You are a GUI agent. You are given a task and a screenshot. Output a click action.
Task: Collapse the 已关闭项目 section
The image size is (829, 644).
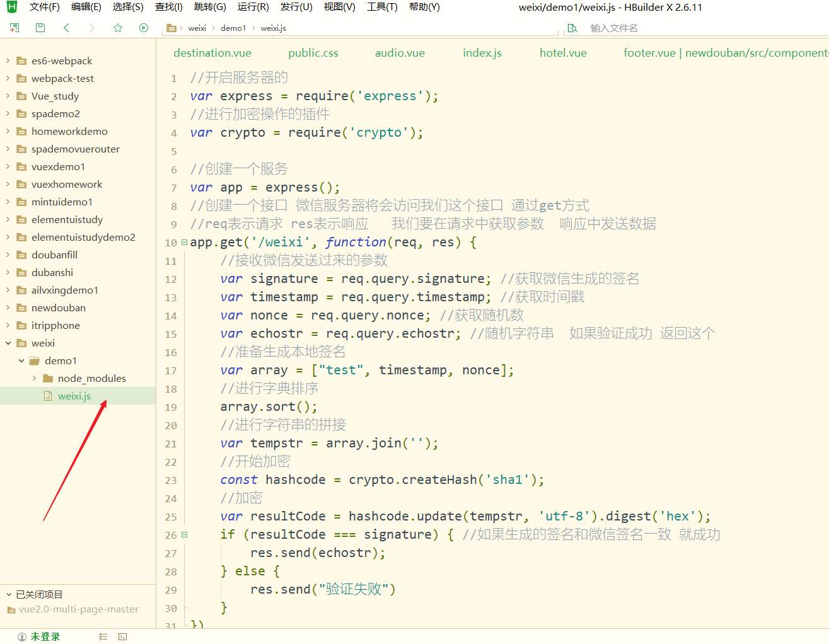click(9, 594)
